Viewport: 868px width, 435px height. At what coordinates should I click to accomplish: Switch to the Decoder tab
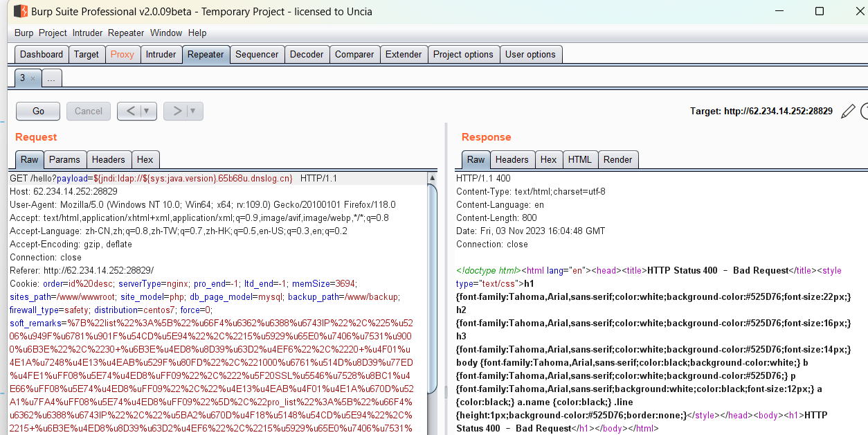[x=307, y=55]
